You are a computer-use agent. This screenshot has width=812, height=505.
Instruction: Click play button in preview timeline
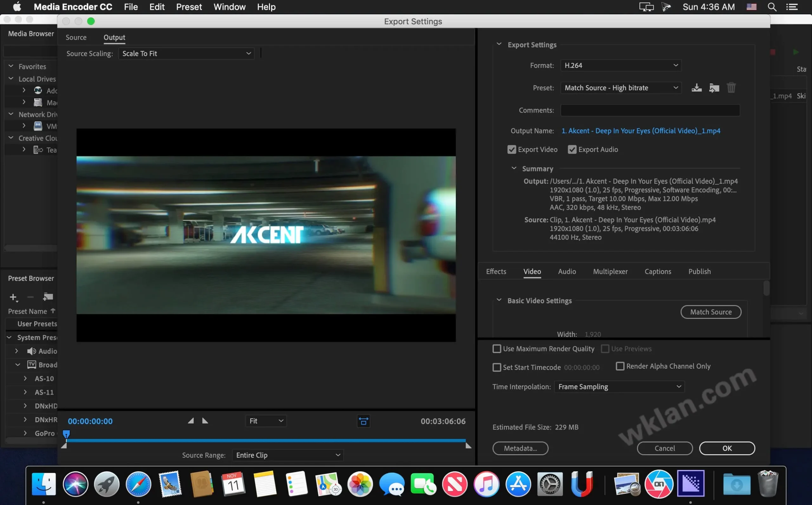pos(205,421)
